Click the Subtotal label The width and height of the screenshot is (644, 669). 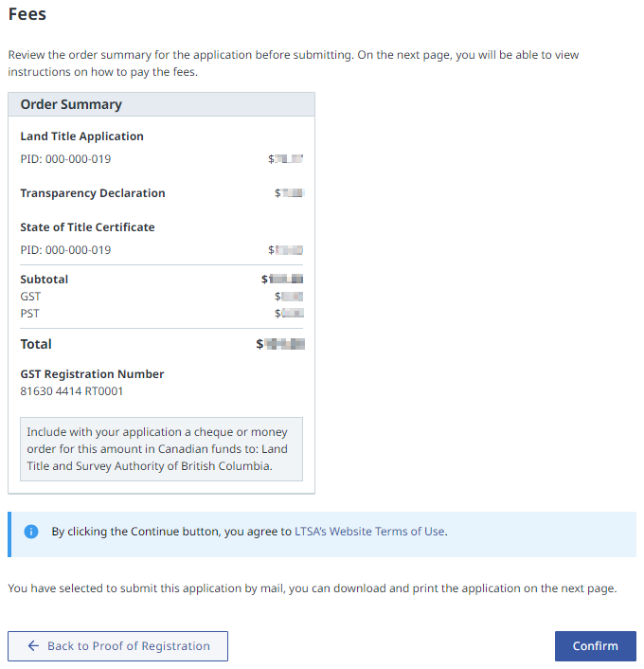pyautogui.click(x=45, y=280)
